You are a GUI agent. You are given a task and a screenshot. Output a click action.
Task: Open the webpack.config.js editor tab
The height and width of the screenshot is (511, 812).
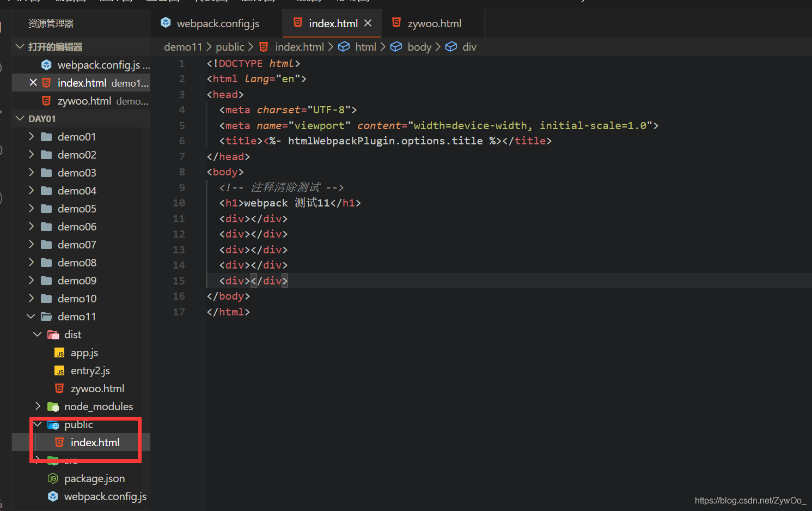(217, 23)
